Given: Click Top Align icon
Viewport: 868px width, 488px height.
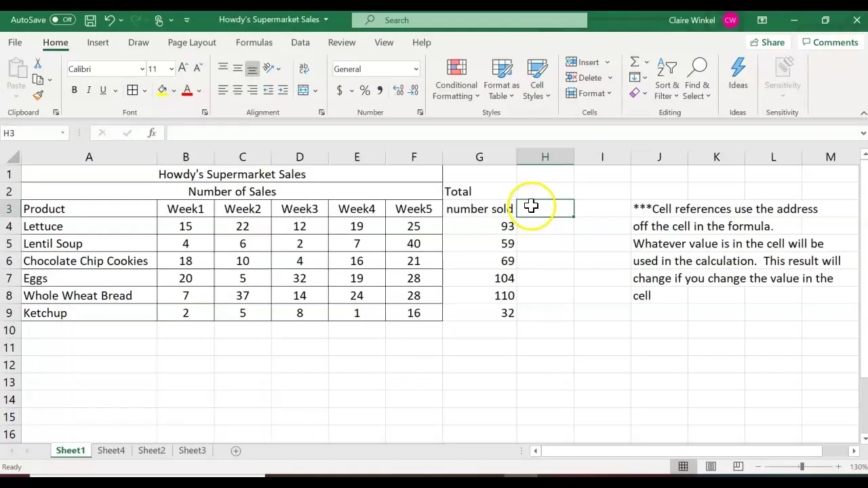Looking at the screenshot, I should pos(223,68).
